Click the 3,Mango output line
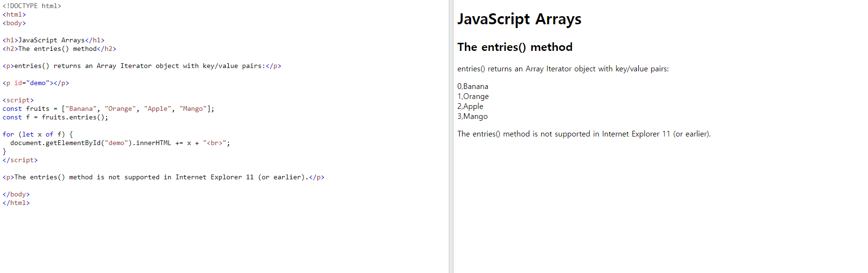Image resolution: width=868 pixels, height=273 pixels. coord(473,117)
